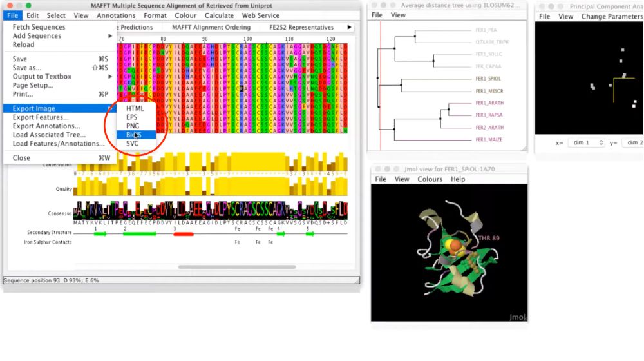Open Help menu in the Jmol window
This screenshot has width=644, height=361.
457,179
